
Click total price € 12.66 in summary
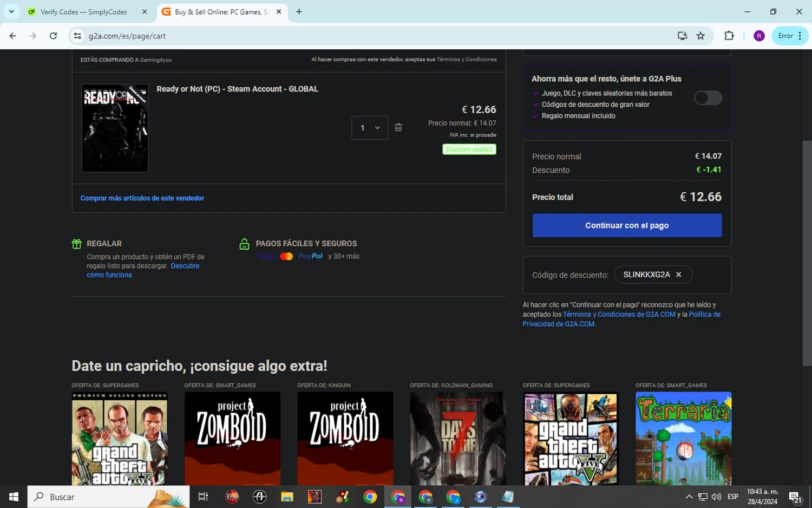pos(700,197)
